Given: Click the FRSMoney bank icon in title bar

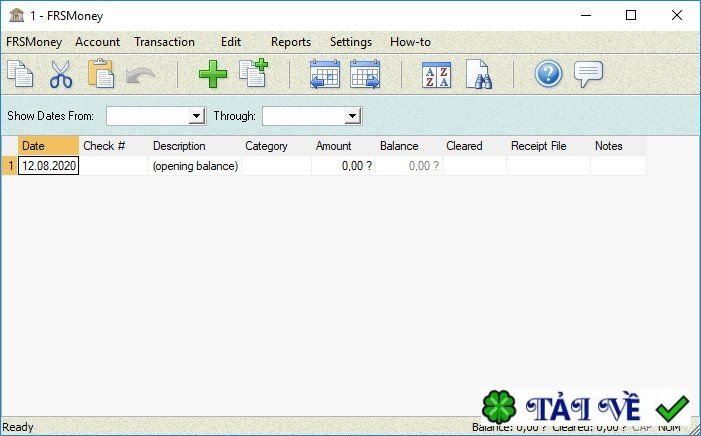Looking at the screenshot, I should 16,15.
